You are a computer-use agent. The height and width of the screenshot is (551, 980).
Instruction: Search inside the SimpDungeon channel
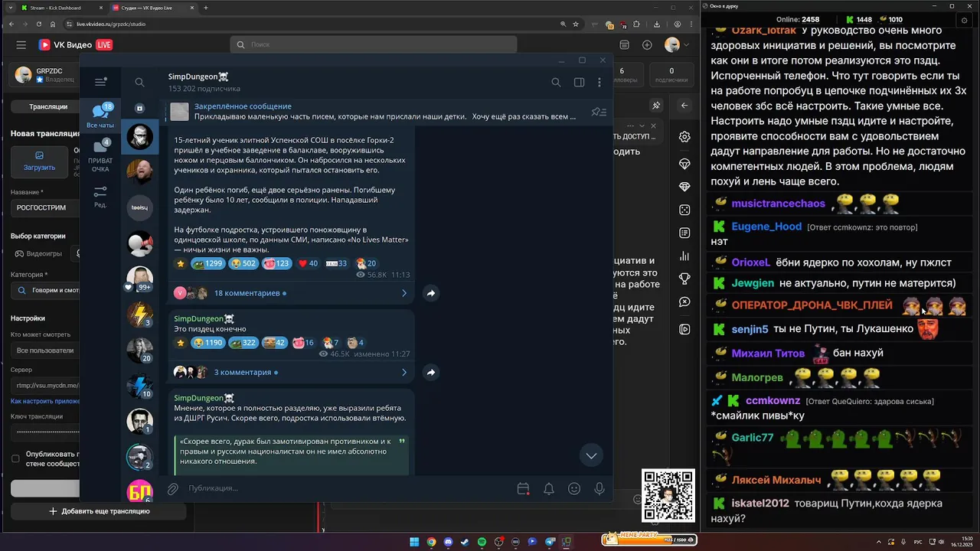coord(556,82)
